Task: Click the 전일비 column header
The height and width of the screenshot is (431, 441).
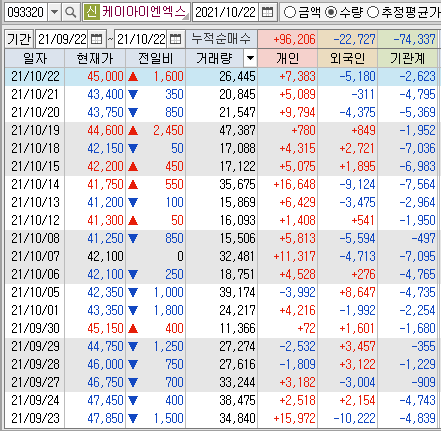Action: 155,59
